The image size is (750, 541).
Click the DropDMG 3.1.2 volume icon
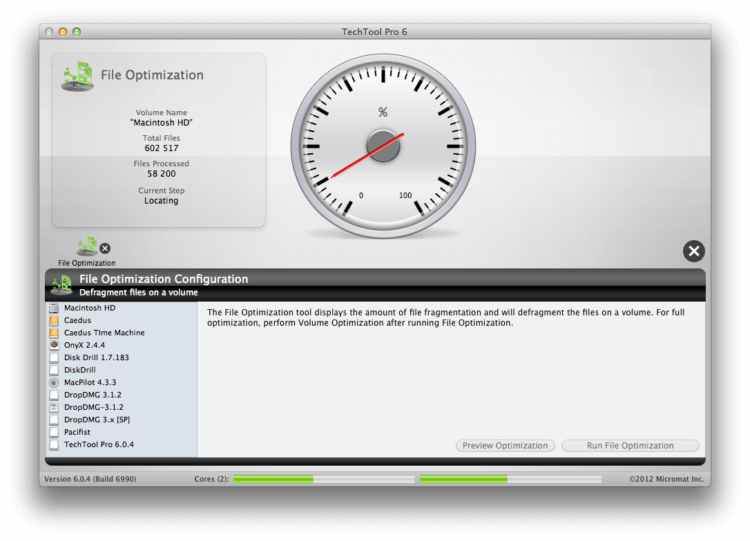[54, 395]
